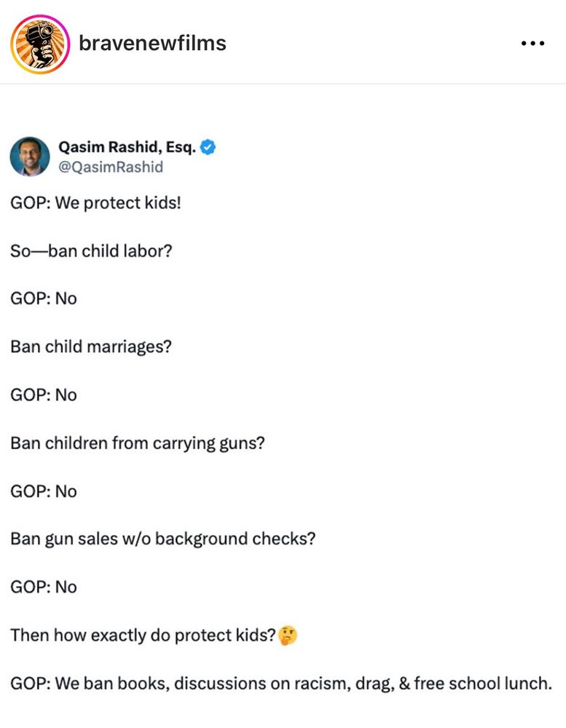Click 'GOP: No' below child marriages question

click(44, 395)
